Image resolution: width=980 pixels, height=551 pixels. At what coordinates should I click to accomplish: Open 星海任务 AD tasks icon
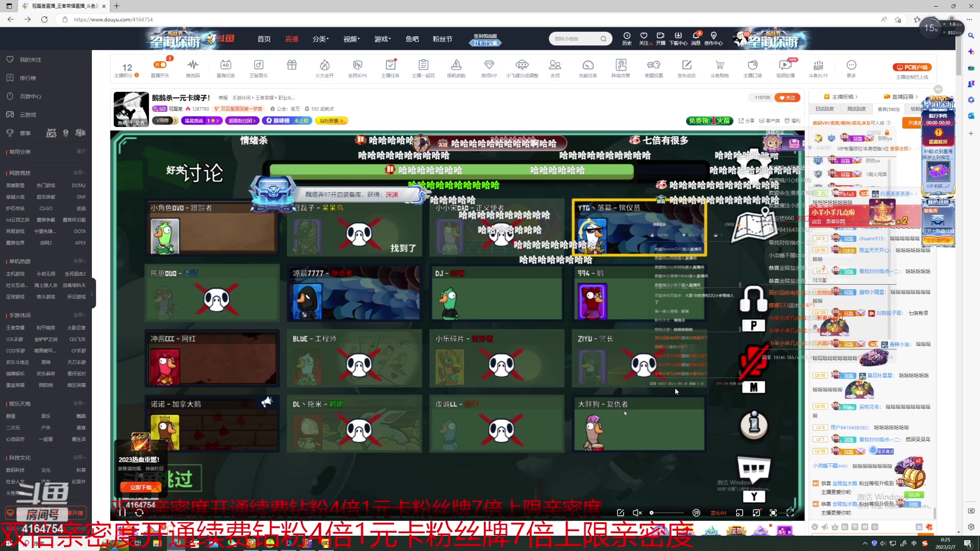click(x=226, y=68)
